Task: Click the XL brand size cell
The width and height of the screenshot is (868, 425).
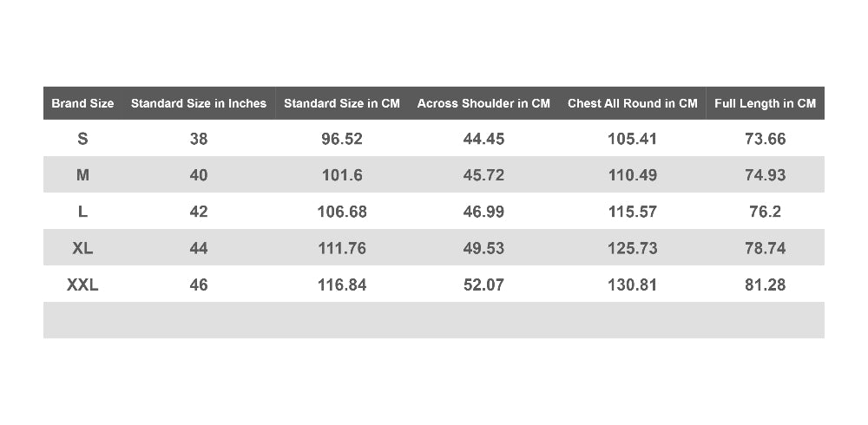Action: point(82,248)
